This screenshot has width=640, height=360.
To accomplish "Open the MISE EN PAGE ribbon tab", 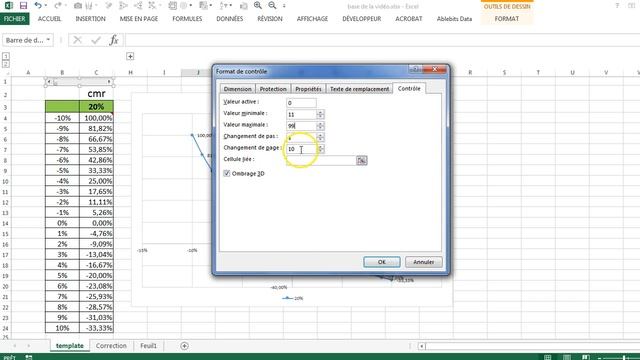I will 139,19.
